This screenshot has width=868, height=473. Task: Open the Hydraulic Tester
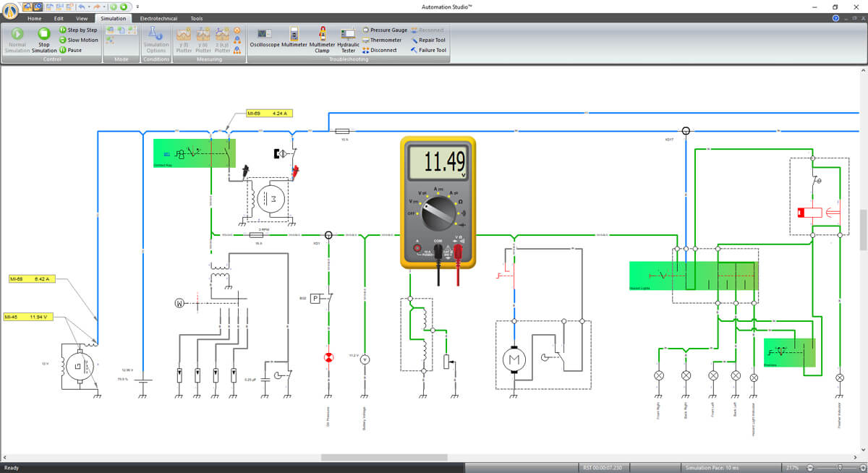pos(348,39)
